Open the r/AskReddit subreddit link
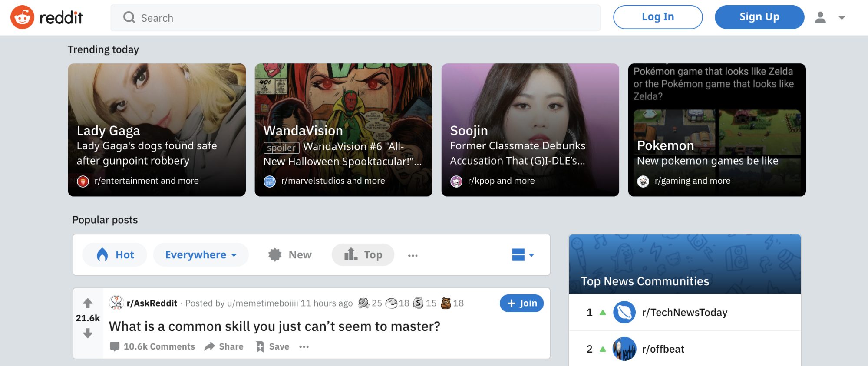 point(152,303)
